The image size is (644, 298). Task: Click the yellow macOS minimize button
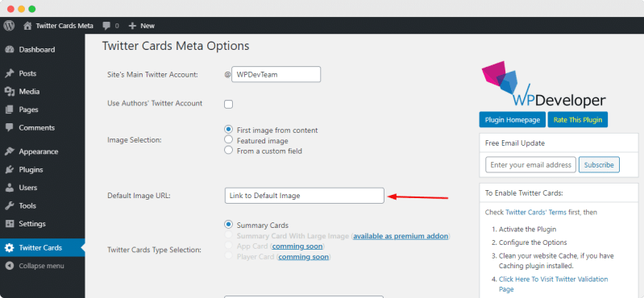(21, 9)
